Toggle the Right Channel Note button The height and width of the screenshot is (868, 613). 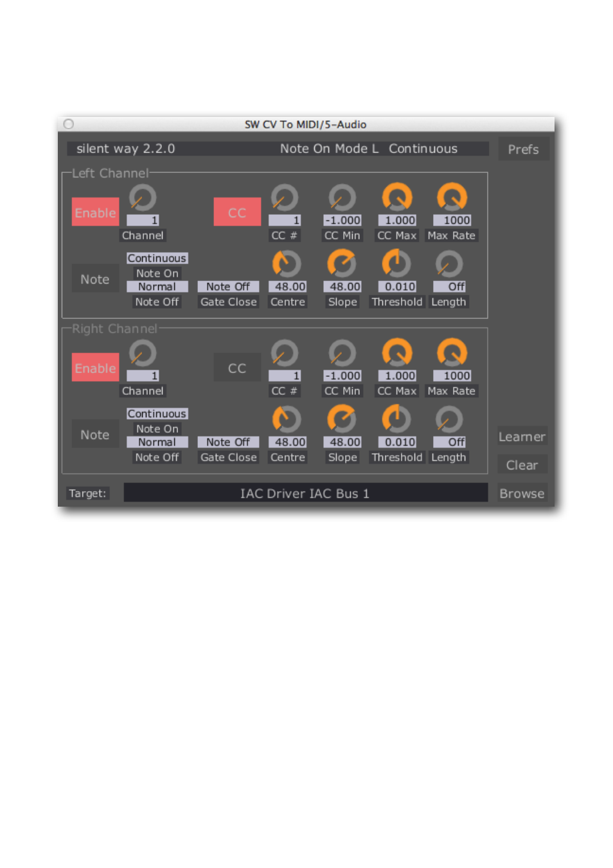pos(95,435)
